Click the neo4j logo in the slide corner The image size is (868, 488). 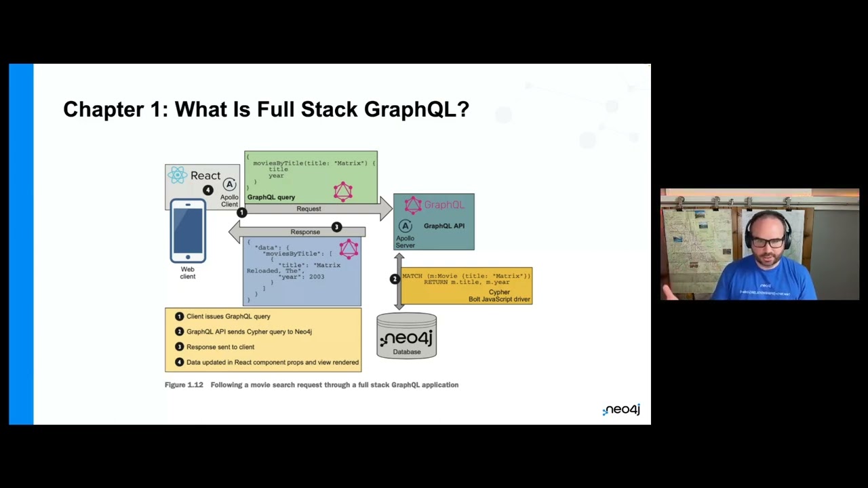[621, 409]
